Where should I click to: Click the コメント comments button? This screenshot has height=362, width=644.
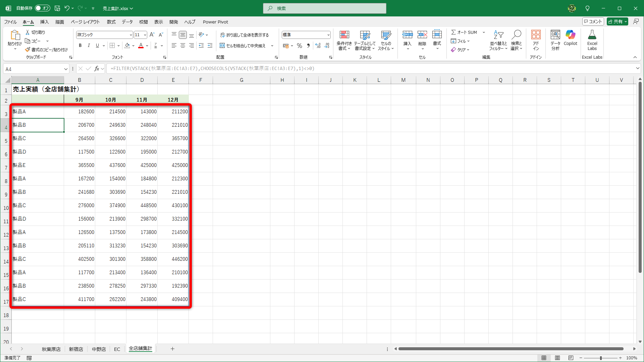tap(593, 21)
